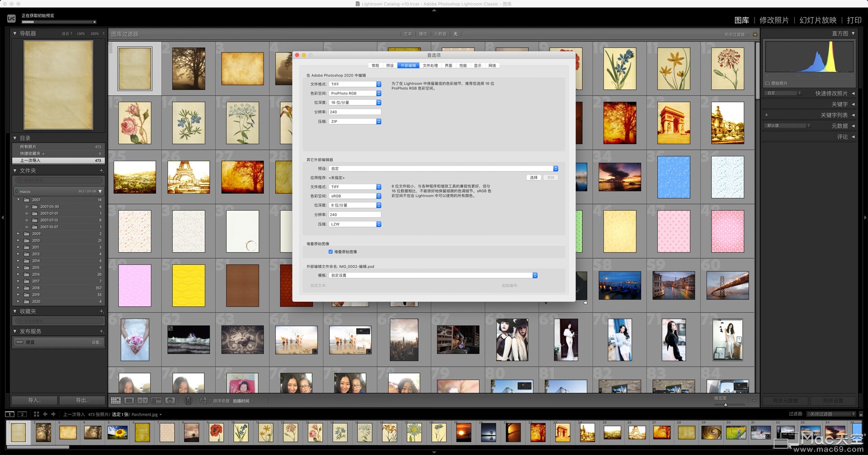Uncheck the 堆叠原始图像 checkbox
The width and height of the screenshot is (868, 455).
[330, 252]
